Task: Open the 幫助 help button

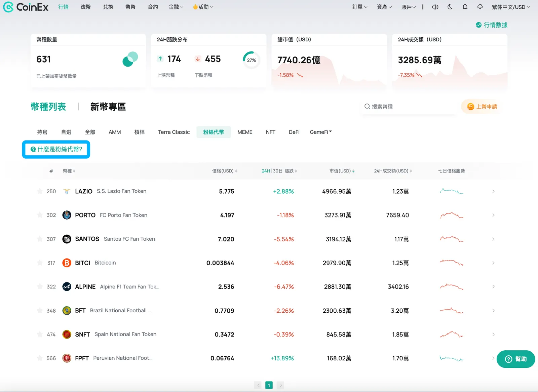Action: coord(516,359)
